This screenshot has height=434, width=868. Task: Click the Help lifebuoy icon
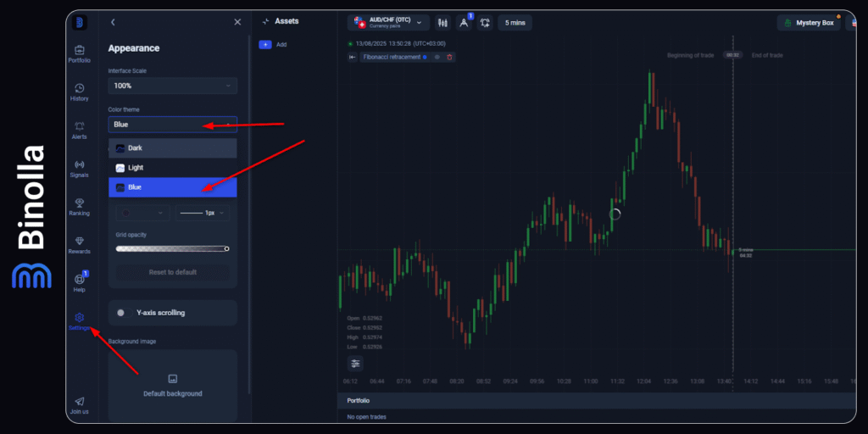[x=80, y=281]
